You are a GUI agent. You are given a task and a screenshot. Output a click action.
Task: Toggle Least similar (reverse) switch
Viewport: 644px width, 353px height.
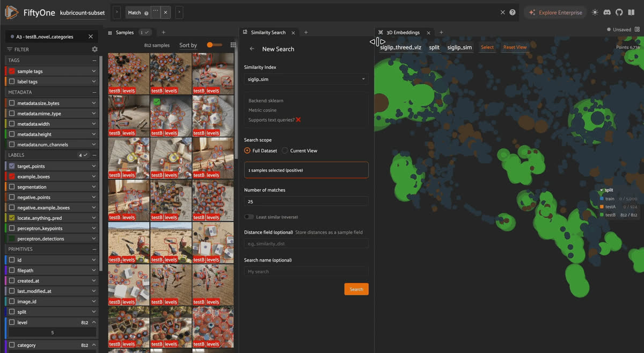(x=249, y=217)
